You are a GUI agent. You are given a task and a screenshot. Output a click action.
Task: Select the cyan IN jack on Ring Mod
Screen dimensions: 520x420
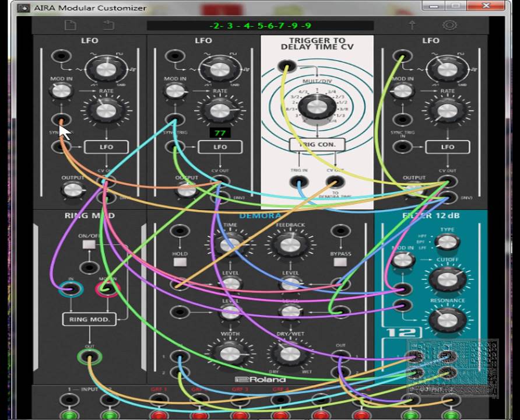point(71,289)
